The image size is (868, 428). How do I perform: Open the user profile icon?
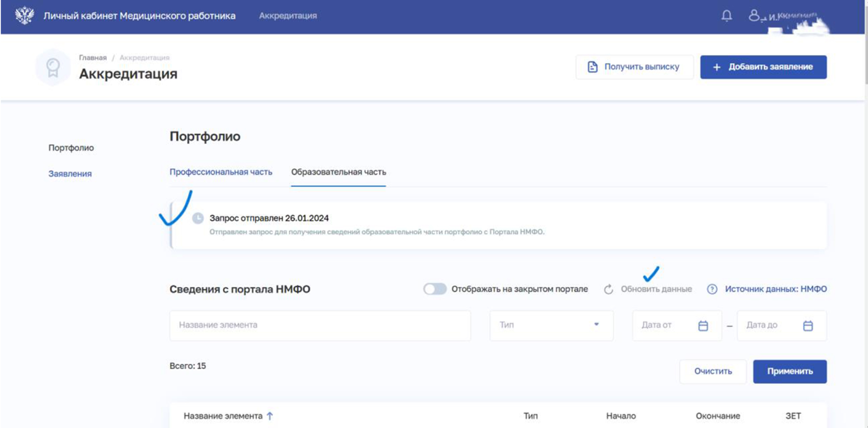click(754, 15)
